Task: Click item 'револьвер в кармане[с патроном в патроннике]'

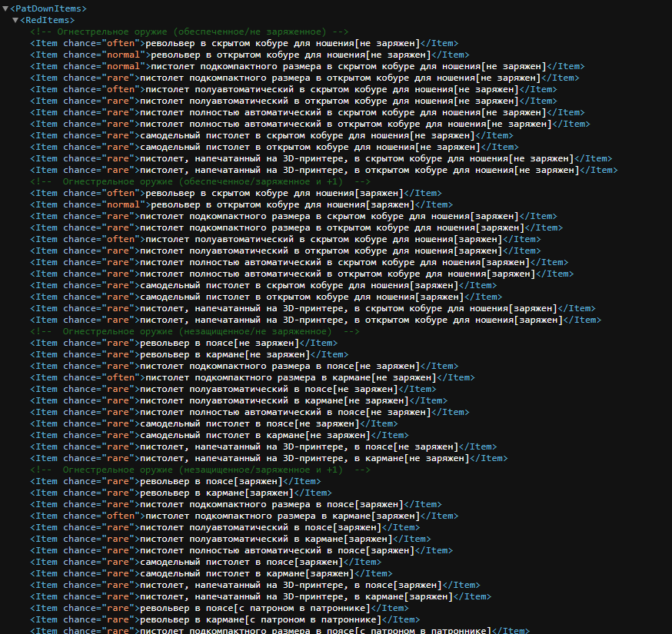Action: coord(260,619)
